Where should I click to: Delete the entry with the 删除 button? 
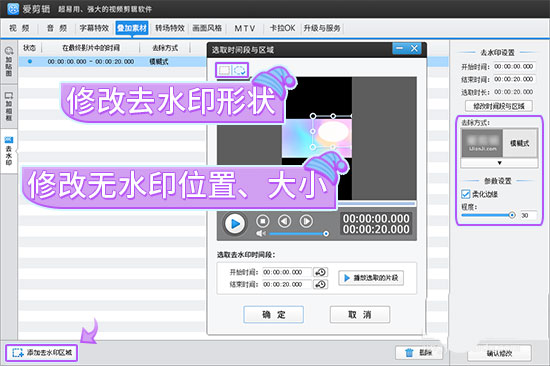(418, 352)
